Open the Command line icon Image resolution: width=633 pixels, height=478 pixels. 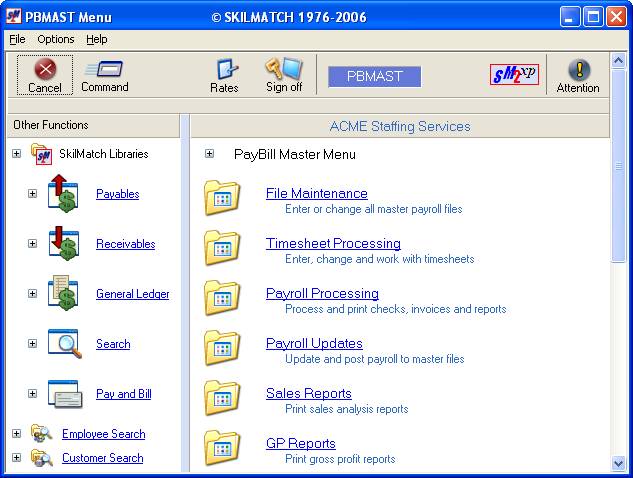click(104, 70)
